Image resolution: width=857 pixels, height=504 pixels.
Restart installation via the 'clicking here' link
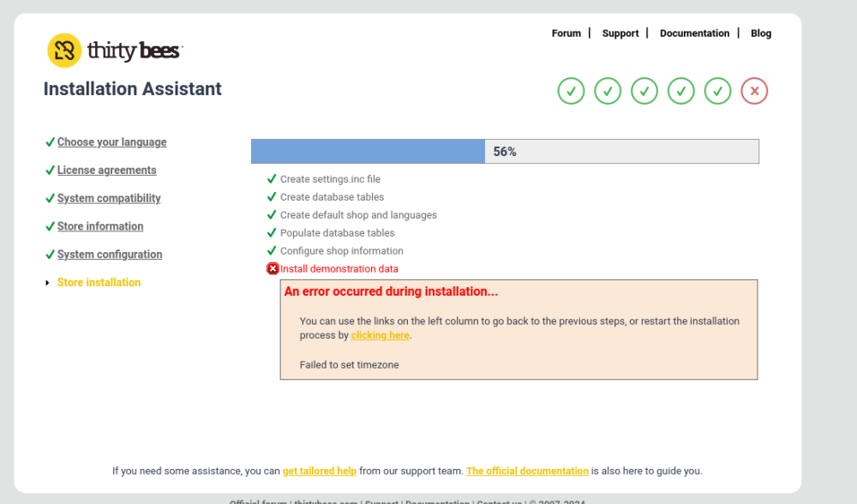click(x=380, y=336)
